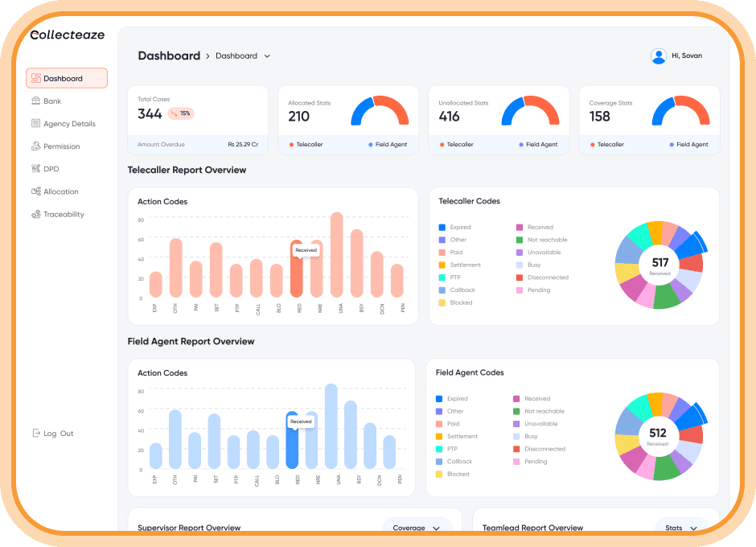Image resolution: width=756 pixels, height=547 pixels.
Task: Click the Unallocated Stats 416 value
Action: tap(449, 117)
